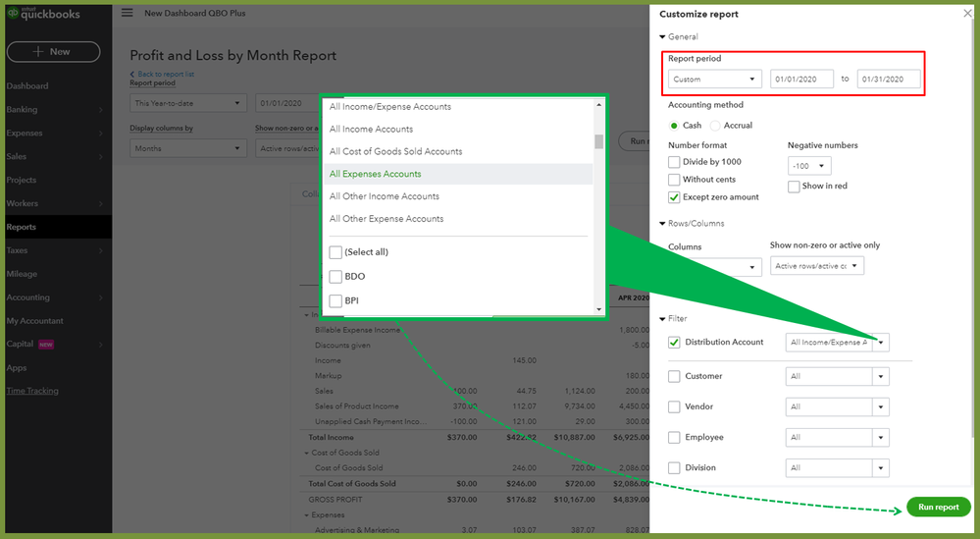The width and height of the screenshot is (980, 539).
Task: Enable Divide by 1000
Action: click(x=674, y=162)
